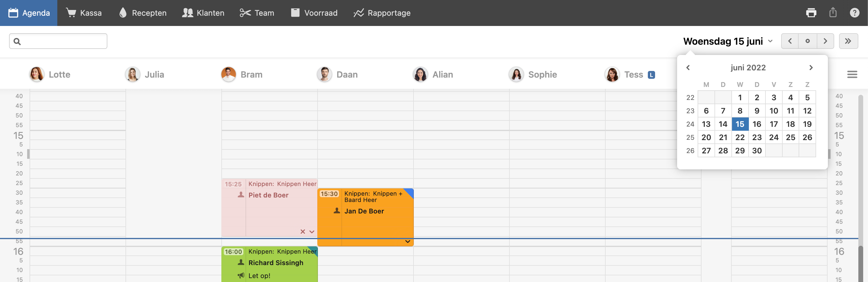Click the print icon in top bar
The height and width of the screenshot is (282, 868).
pos(811,13)
